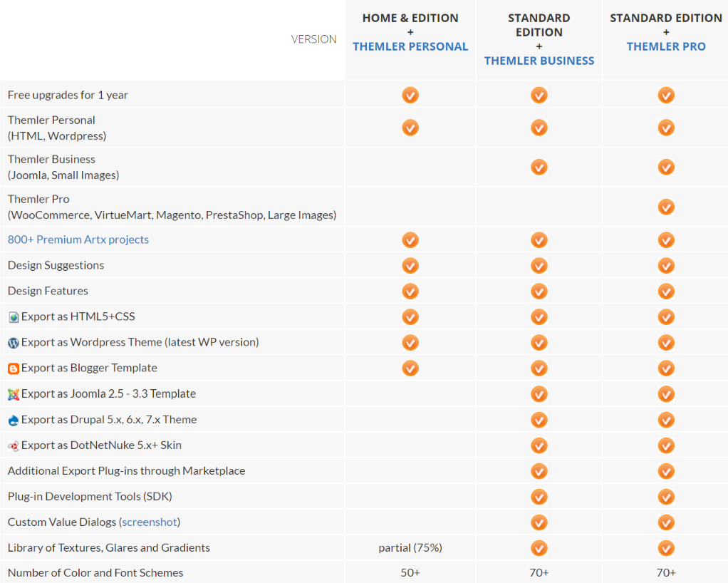
Task: Open the Themler Business header link
Action: tap(539, 61)
